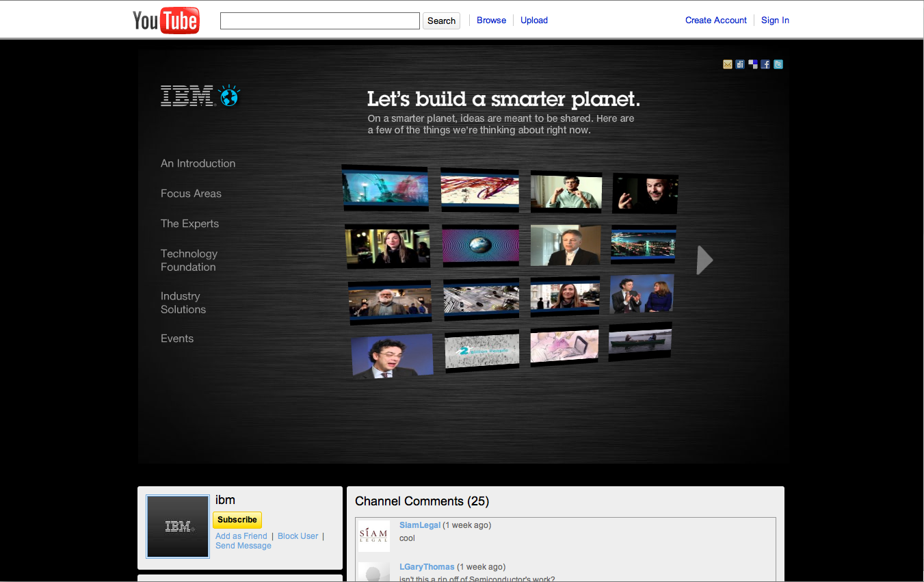The width and height of the screenshot is (924, 582).
Task: Open An Introduction section
Action: pyautogui.click(x=198, y=163)
